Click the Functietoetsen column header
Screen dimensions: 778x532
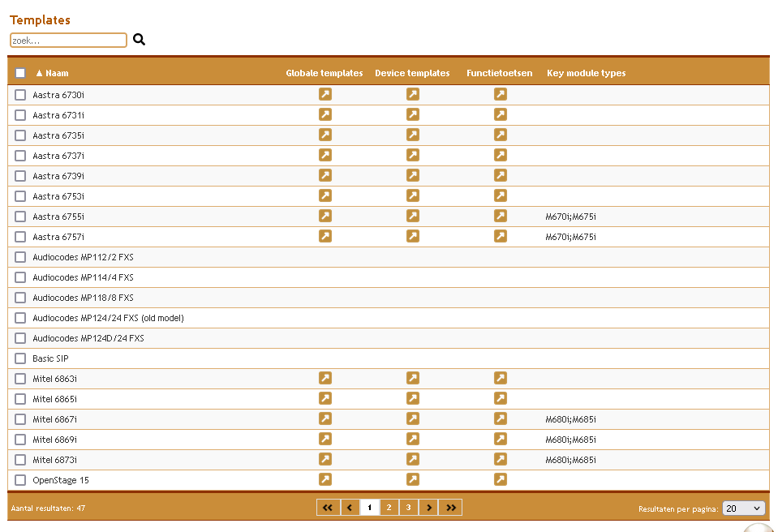(499, 73)
